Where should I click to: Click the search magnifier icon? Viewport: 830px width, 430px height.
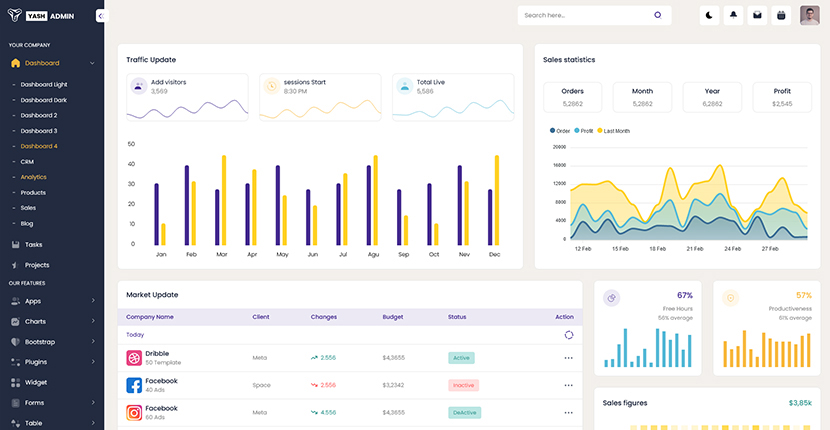point(657,15)
